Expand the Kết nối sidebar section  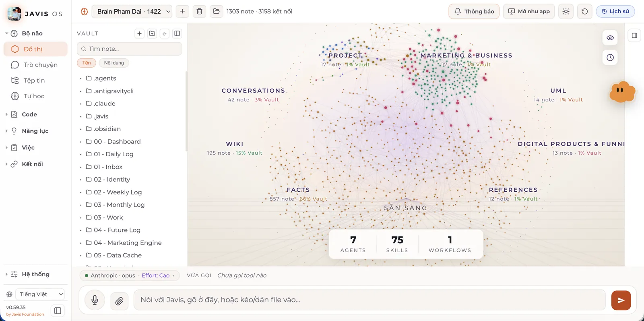[x=32, y=164]
